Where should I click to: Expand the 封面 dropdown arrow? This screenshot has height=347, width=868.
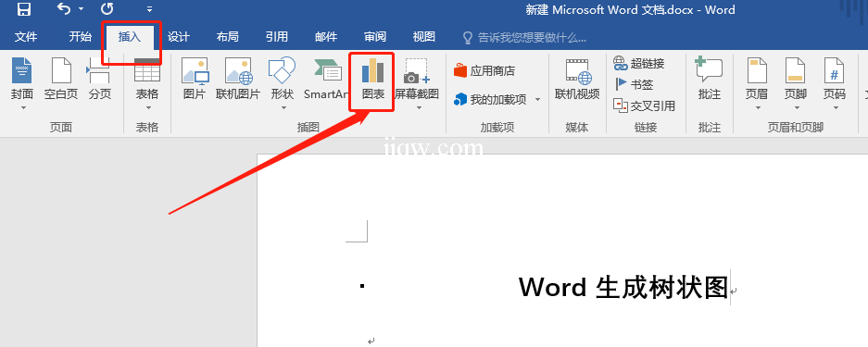(x=23, y=107)
